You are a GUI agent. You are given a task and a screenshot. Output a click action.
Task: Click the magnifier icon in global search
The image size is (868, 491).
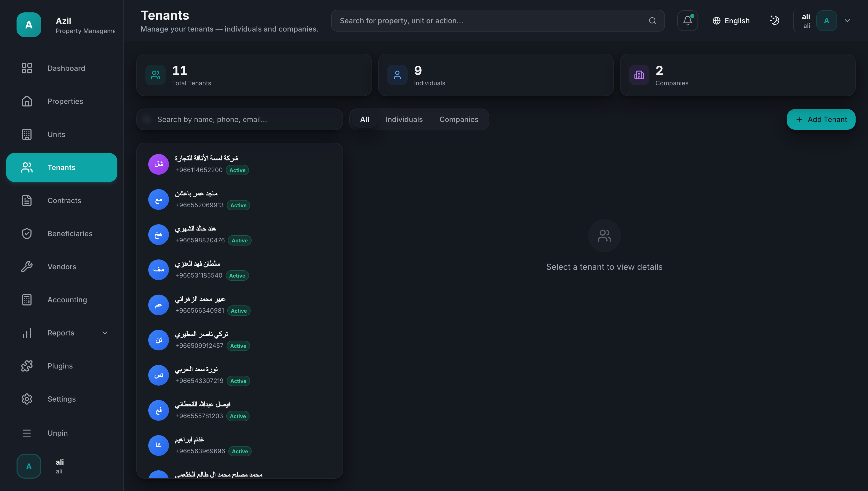pyautogui.click(x=652, y=21)
